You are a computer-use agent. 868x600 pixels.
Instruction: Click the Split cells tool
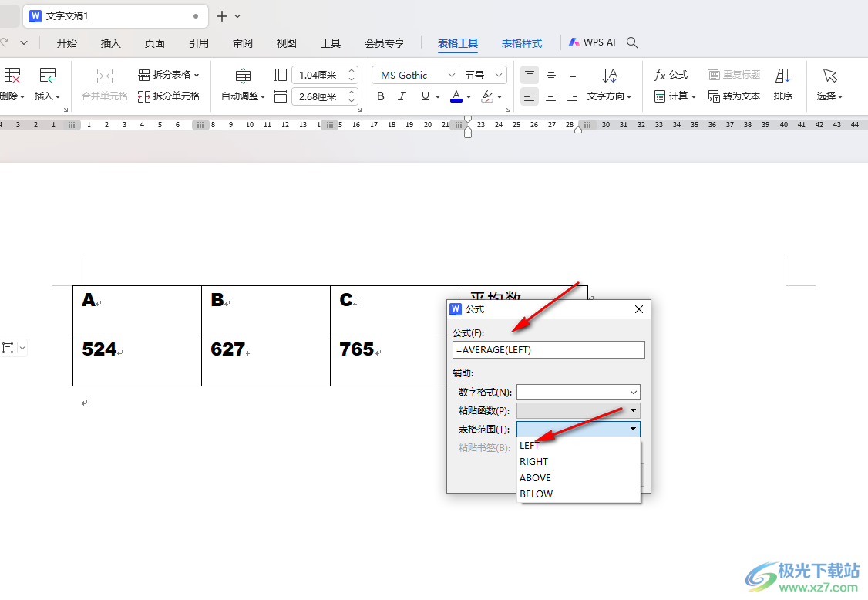[169, 96]
